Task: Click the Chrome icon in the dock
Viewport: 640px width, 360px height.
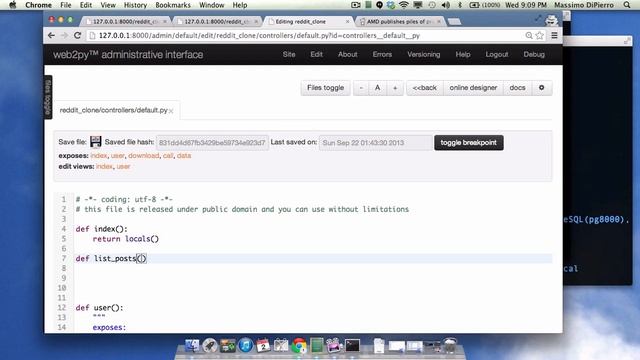Action: coord(299,346)
